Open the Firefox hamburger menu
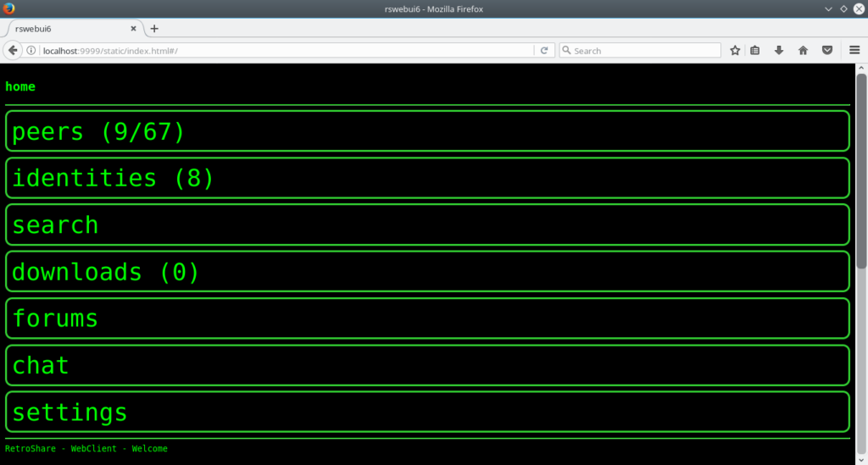This screenshot has width=868, height=465. [854, 50]
